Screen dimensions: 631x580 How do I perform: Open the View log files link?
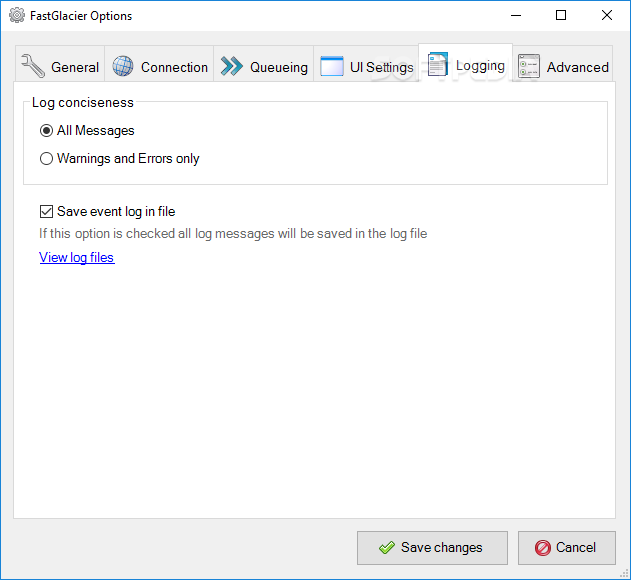pos(77,257)
